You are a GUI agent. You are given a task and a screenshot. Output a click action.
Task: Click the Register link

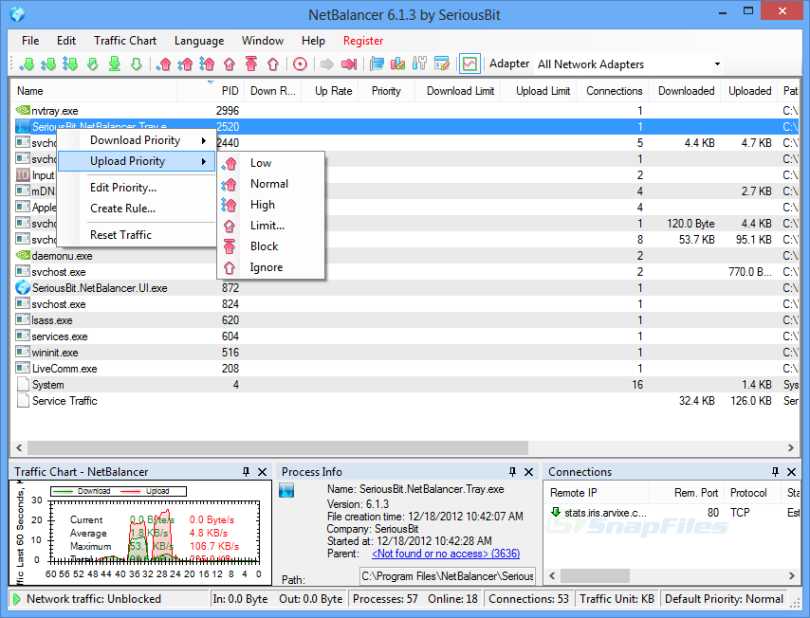pos(362,41)
